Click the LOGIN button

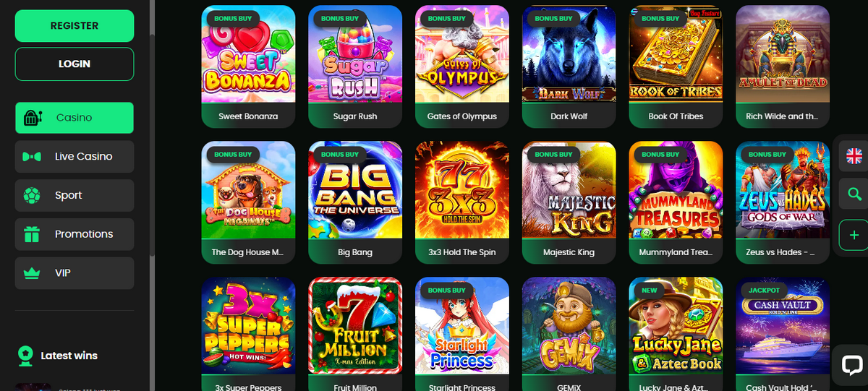[x=75, y=64]
